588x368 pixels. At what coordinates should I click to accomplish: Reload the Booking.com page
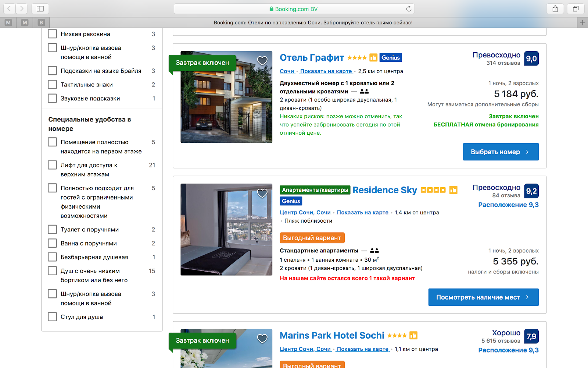click(x=409, y=9)
